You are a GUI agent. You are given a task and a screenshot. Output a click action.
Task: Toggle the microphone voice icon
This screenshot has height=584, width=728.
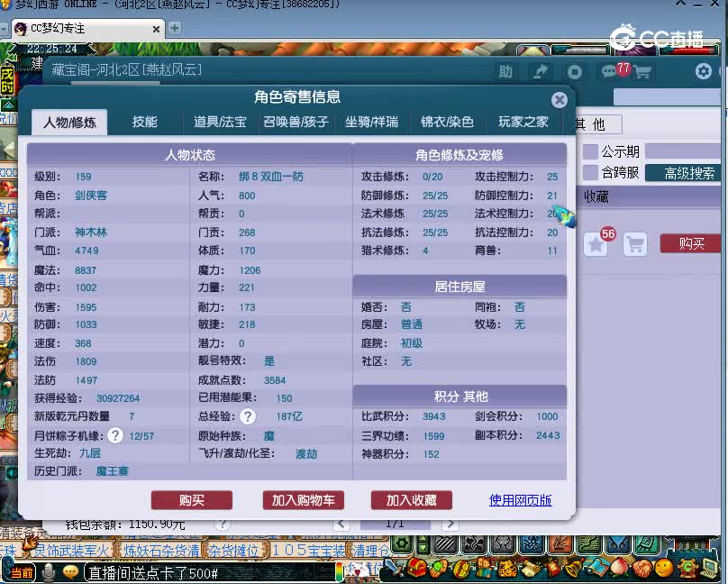click(x=49, y=573)
